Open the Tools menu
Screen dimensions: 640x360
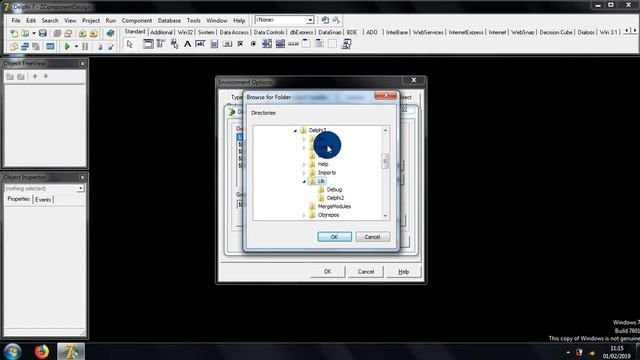click(x=193, y=20)
